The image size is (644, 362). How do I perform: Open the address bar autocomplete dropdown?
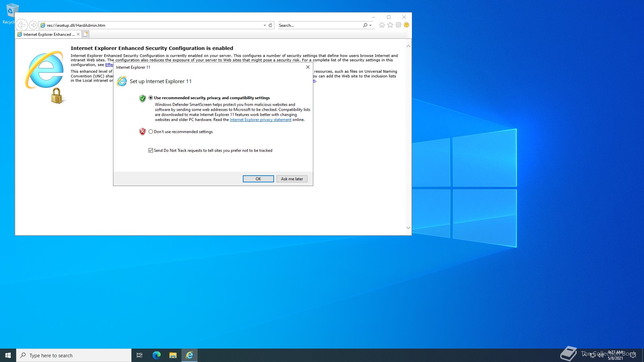point(265,25)
